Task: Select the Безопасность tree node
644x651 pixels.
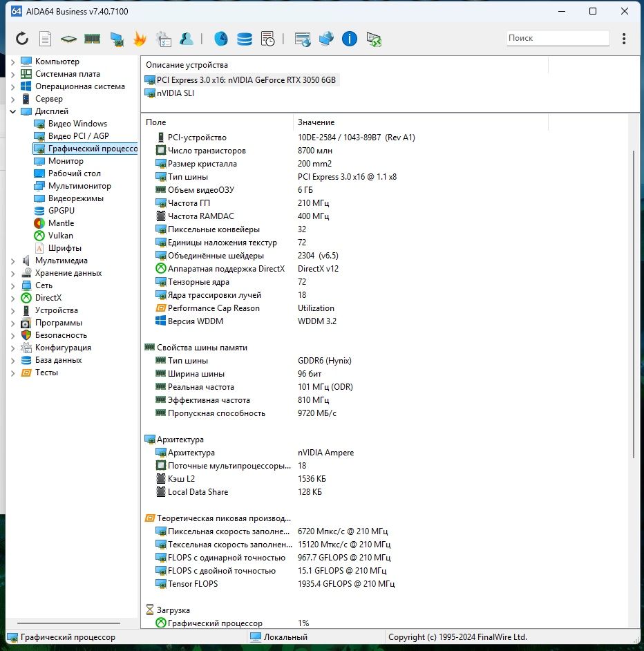Action: point(54,335)
